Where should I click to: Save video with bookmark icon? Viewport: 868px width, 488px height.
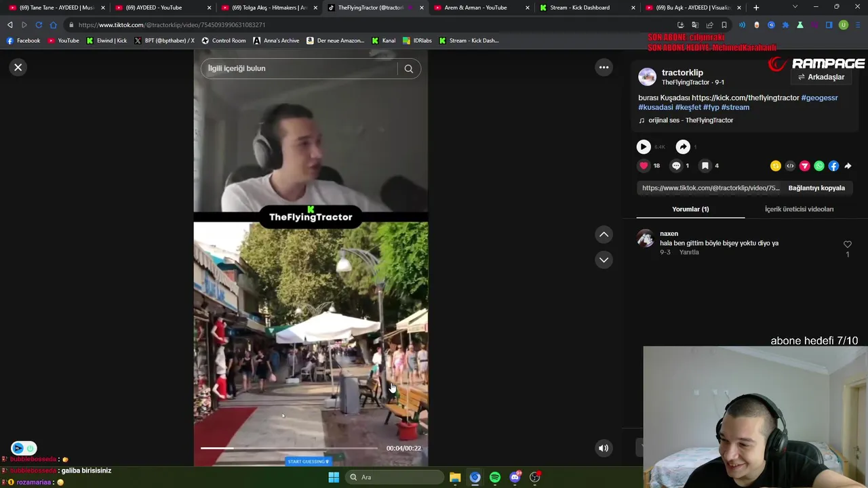pos(705,165)
